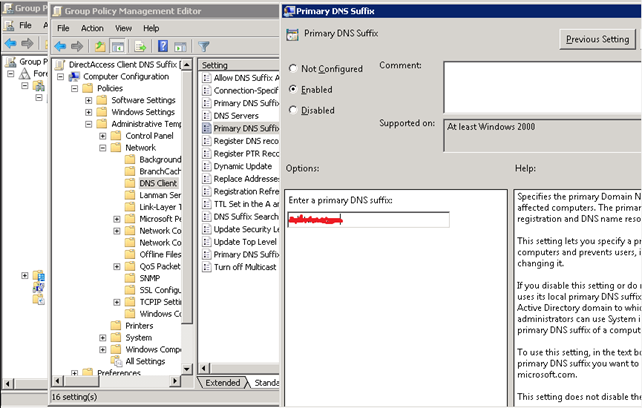Open the Action menu

pyautogui.click(x=92, y=28)
